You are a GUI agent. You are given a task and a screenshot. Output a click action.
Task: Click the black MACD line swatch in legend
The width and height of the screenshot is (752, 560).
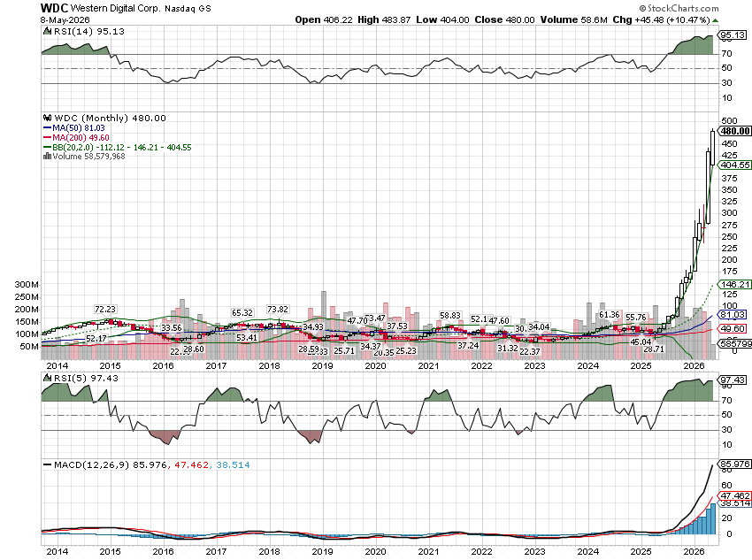[47, 465]
